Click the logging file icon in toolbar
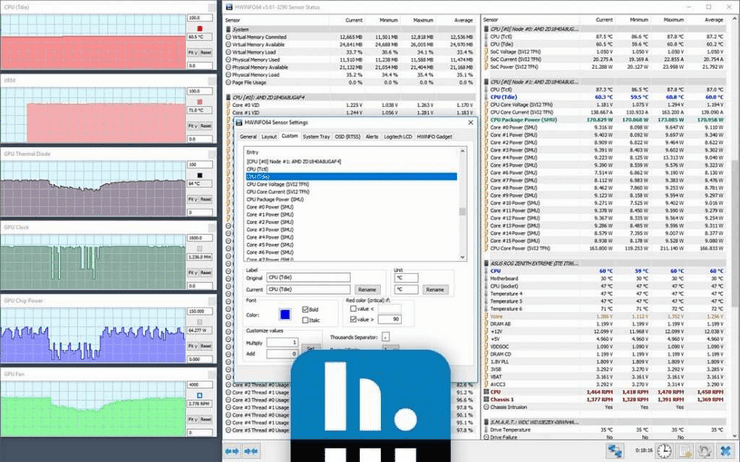Image resolution: width=740 pixels, height=462 pixels. click(685, 450)
